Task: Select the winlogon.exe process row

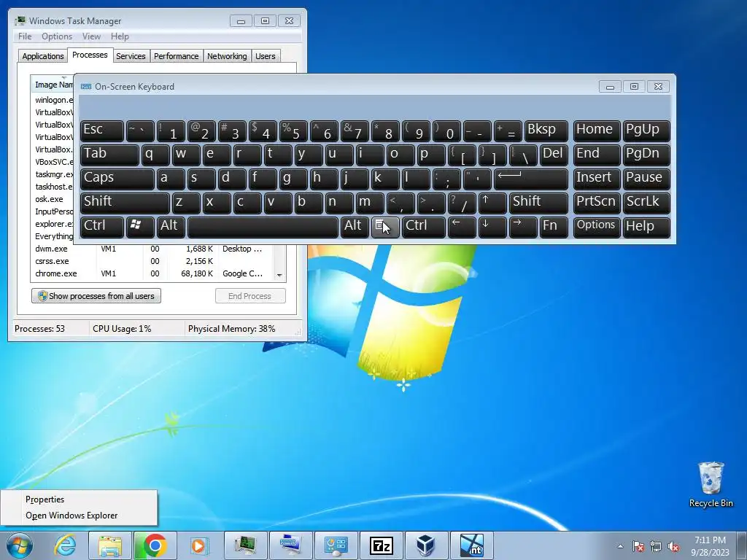Action: (53, 100)
